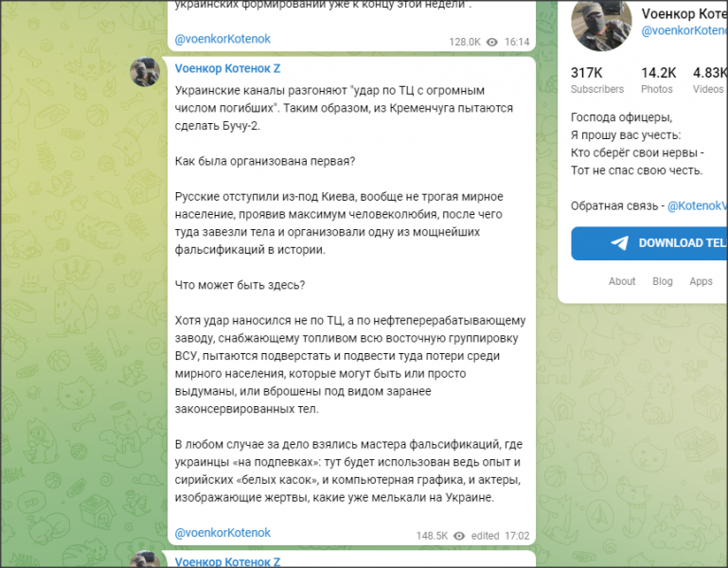
Task: Follow @voenkorKotenok link in top post
Action: click(222, 39)
